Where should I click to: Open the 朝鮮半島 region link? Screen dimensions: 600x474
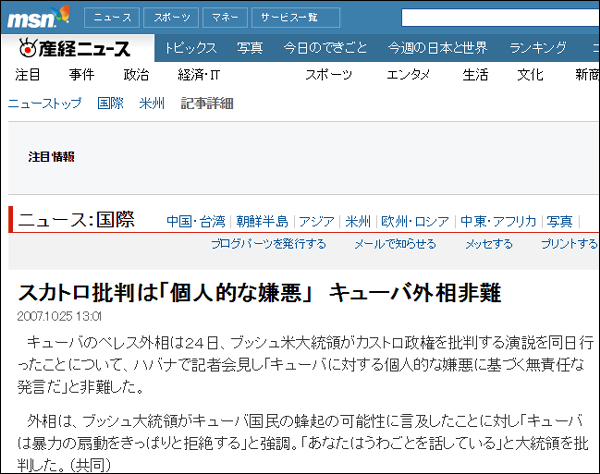tap(262, 221)
